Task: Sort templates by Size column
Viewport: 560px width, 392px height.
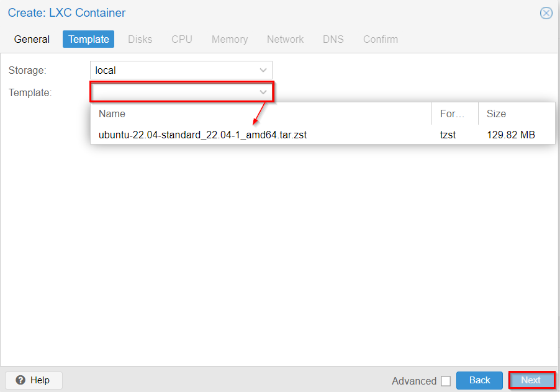Action: click(517, 114)
